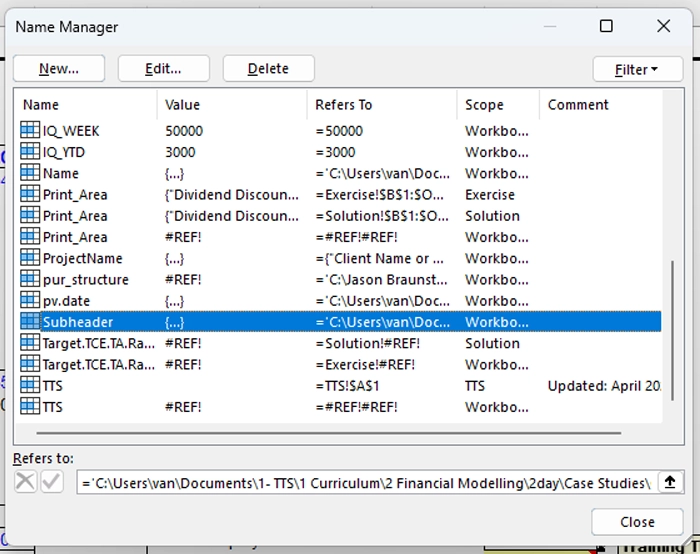Click the ='C:\Jason Braunst... cell
The image size is (700, 554).
click(x=381, y=279)
